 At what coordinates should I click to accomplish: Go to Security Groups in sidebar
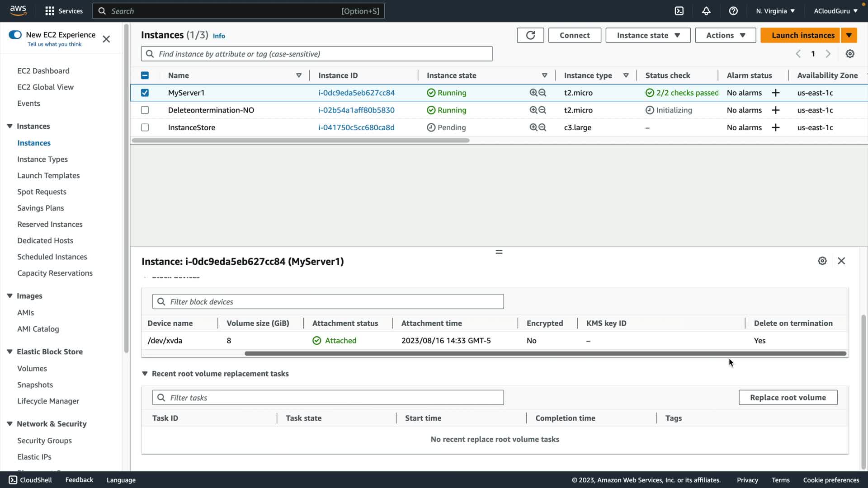click(x=44, y=441)
